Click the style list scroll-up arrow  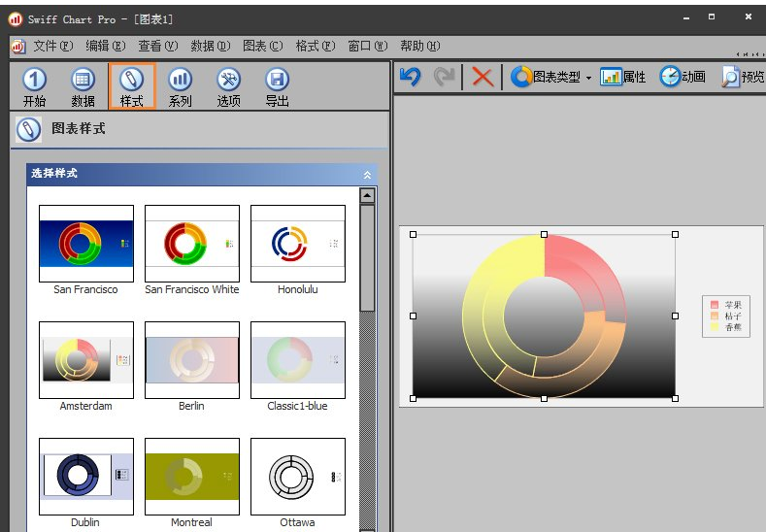367,195
